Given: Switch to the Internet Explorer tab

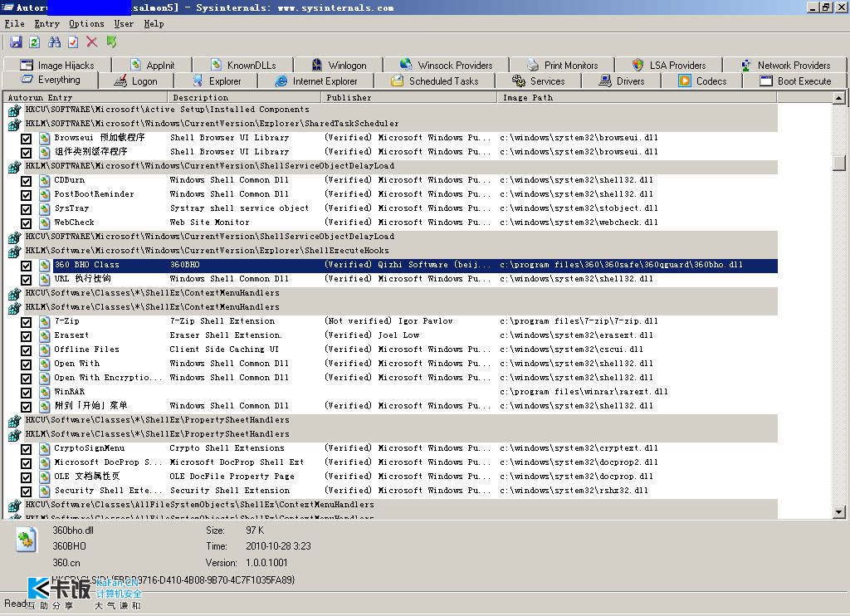Looking at the screenshot, I should pyautogui.click(x=316, y=81).
